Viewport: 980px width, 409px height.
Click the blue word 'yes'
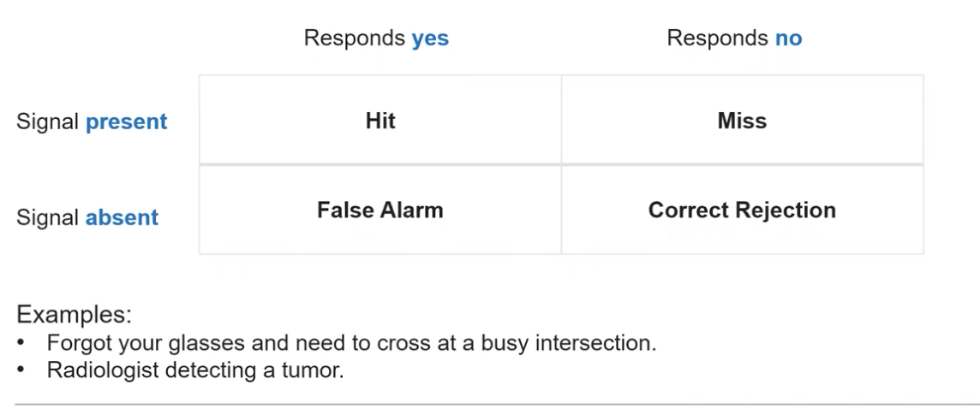pos(430,39)
